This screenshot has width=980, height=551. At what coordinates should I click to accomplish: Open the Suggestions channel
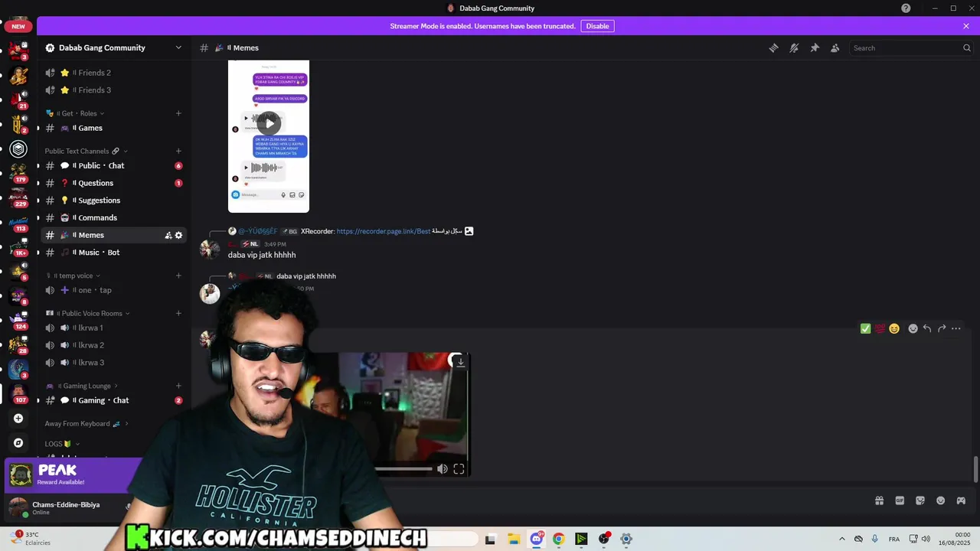tap(113, 201)
